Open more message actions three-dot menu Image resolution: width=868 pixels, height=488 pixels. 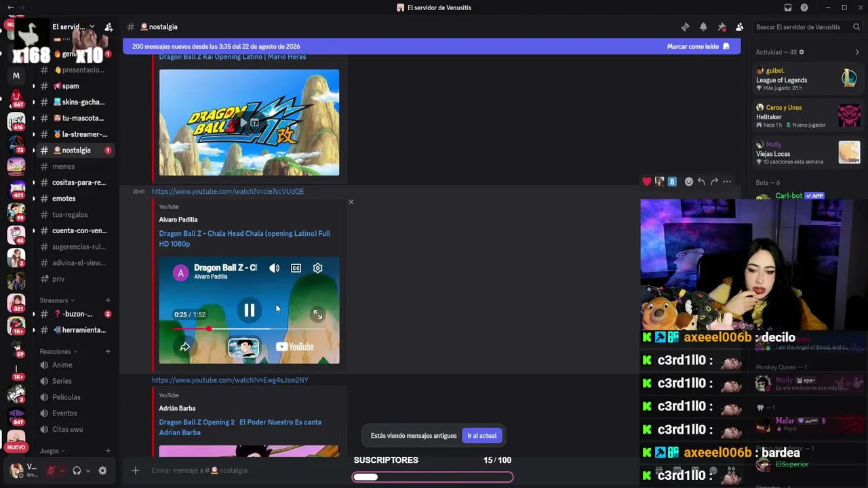tap(727, 182)
